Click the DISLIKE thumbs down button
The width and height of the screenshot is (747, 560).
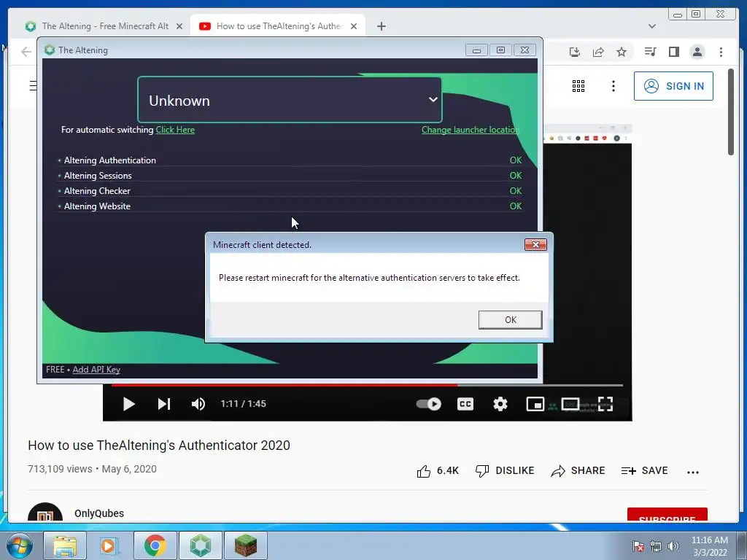coord(505,470)
